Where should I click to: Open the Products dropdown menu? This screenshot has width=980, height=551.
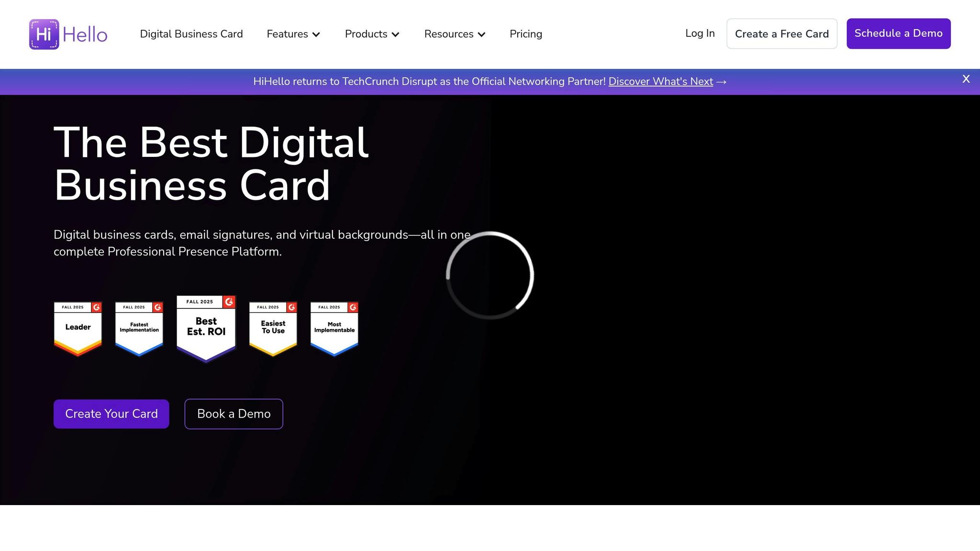pyautogui.click(x=372, y=34)
